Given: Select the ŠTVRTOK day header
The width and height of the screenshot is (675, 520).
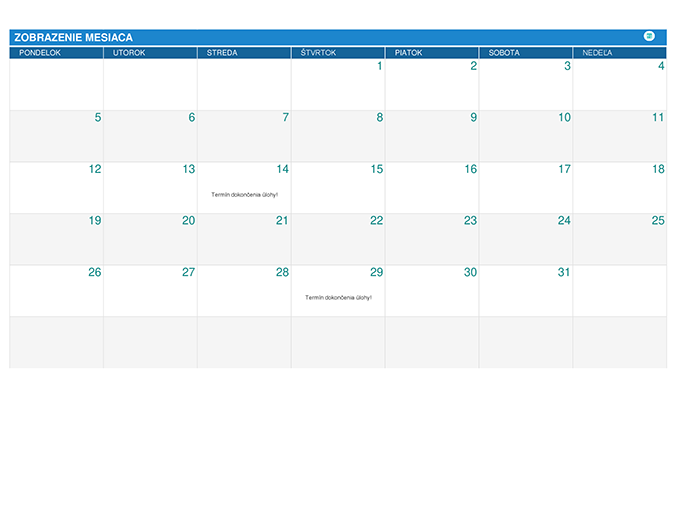Looking at the screenshot, I should pyautogui.click(x=318, y=52).
